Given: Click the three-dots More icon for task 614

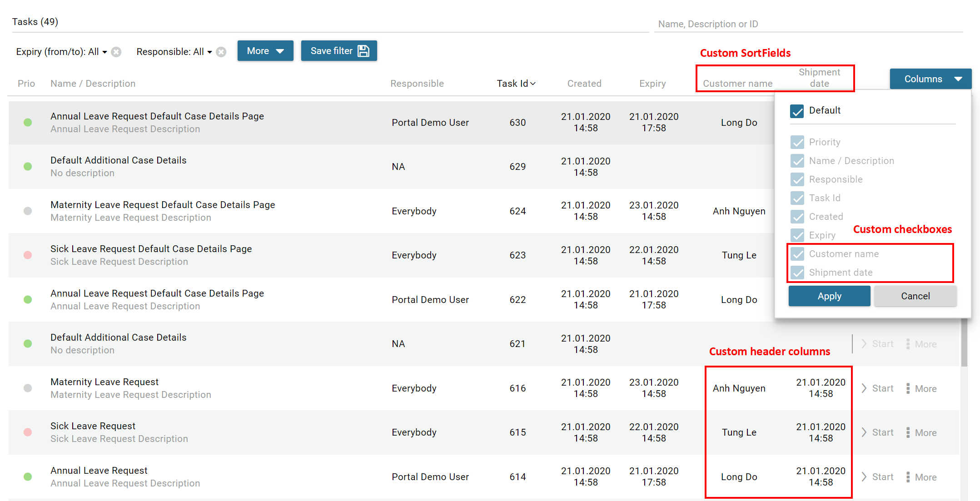Looking at the screenshot, I should click(908, 477).
